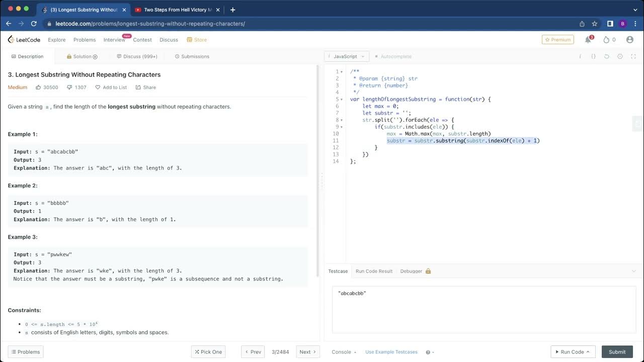Toggle the Autocomplete option
Viewport: 644px width, 362px height.
pos(393,57)
